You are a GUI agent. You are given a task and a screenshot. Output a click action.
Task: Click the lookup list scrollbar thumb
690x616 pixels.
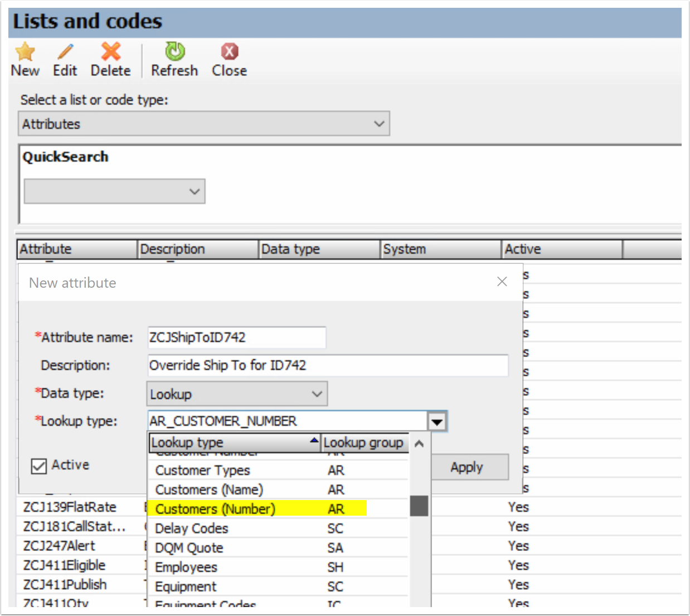pos(419,506)
